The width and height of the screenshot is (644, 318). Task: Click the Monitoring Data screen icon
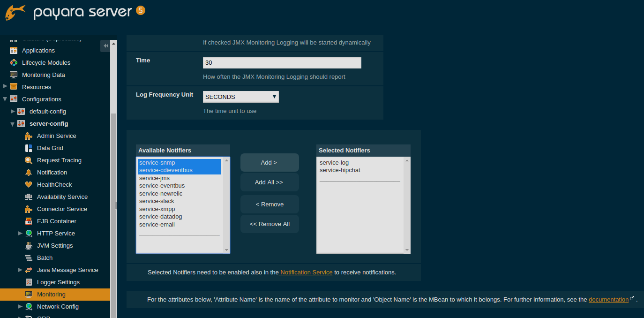(x=14, y=75)
